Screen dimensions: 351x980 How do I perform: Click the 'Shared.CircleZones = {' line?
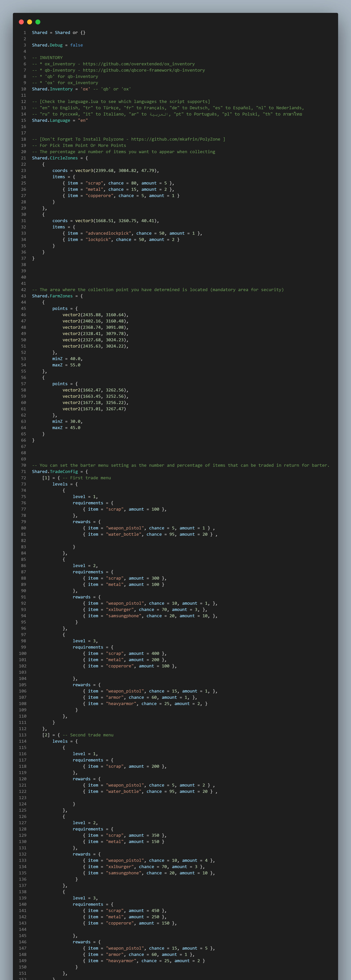pyautogui.click(x=60, y=158)
